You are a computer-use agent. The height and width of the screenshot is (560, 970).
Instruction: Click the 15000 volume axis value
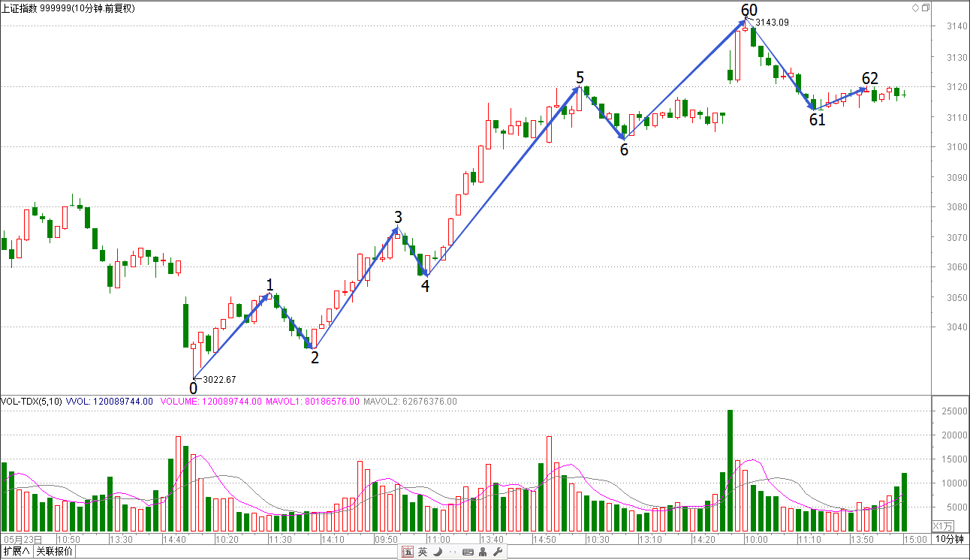pos(955,459)
